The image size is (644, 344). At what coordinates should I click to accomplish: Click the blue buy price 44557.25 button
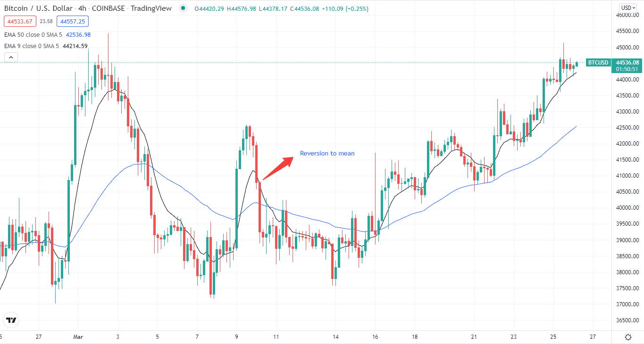point(72,21)
